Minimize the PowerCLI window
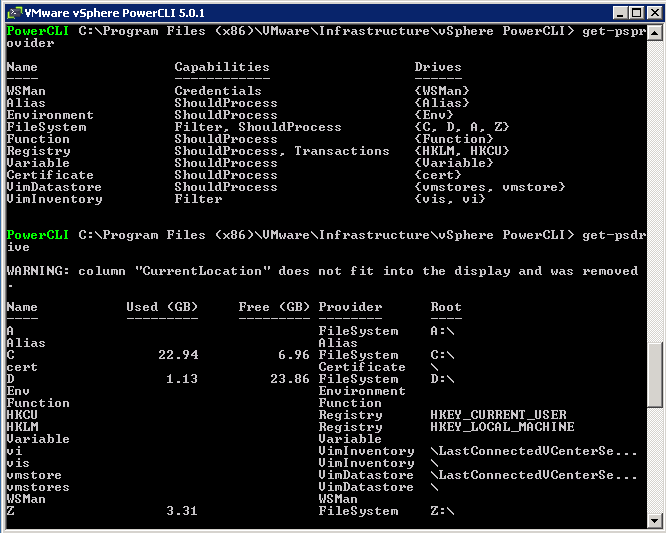Screen dimensions: 666x533 tap(621, 13)
